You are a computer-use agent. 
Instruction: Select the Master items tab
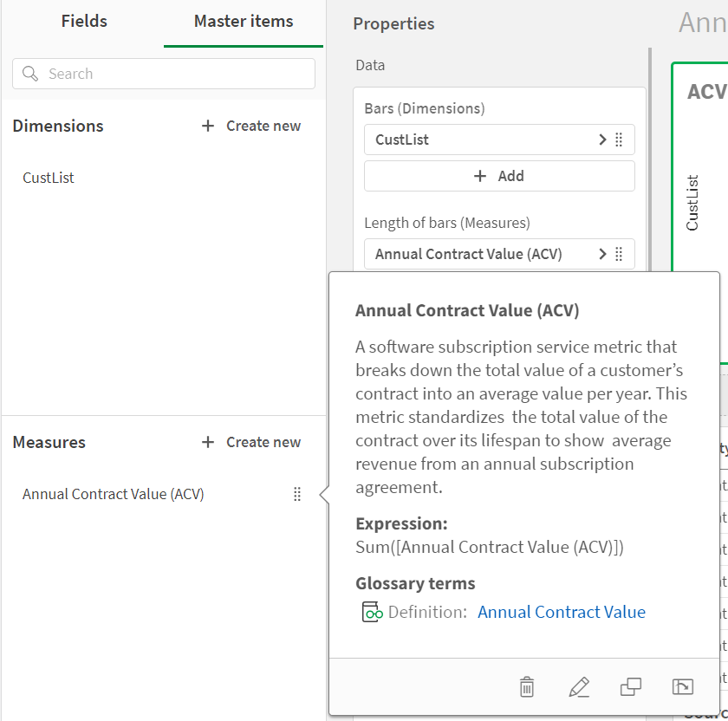coord(244,22)
